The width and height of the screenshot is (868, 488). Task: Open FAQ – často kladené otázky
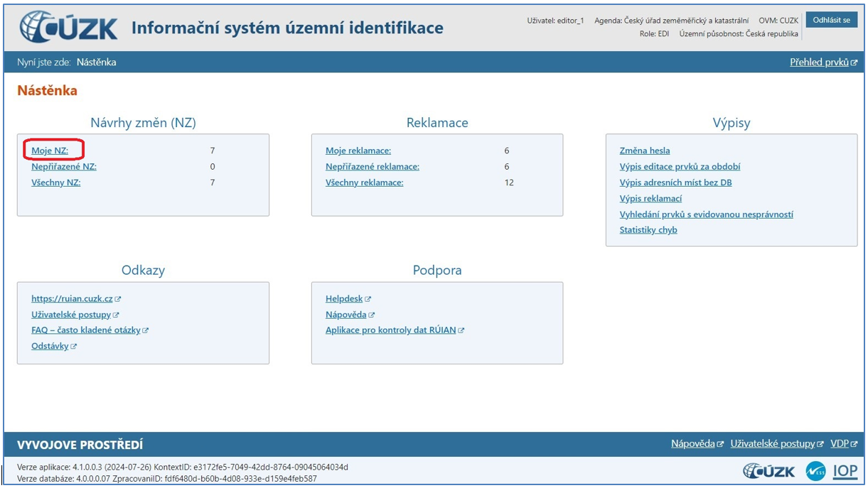86,330
